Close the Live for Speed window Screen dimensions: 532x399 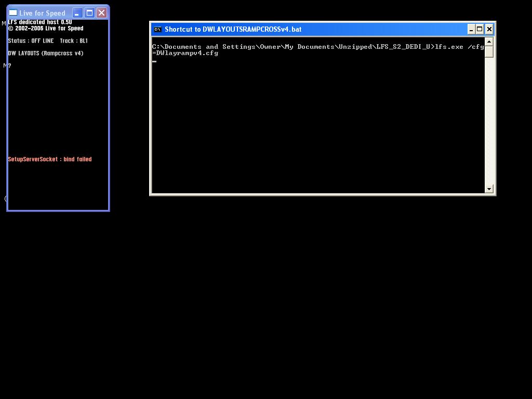pos(101,13)
